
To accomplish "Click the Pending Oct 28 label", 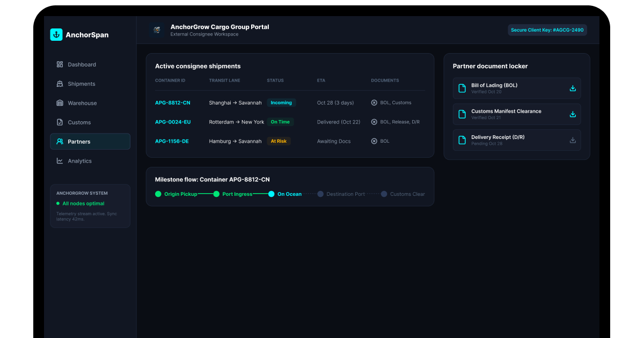I will point(487,144).
